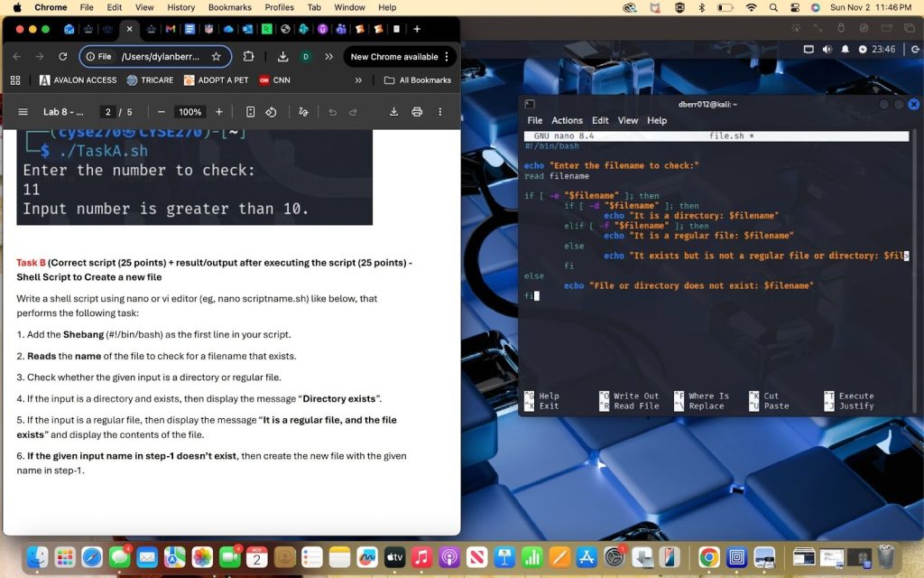This screenshot has width=924, height=578.
Task: Open the PDF sidebar menu (hamburger icon)
Action: coord(23,112)
